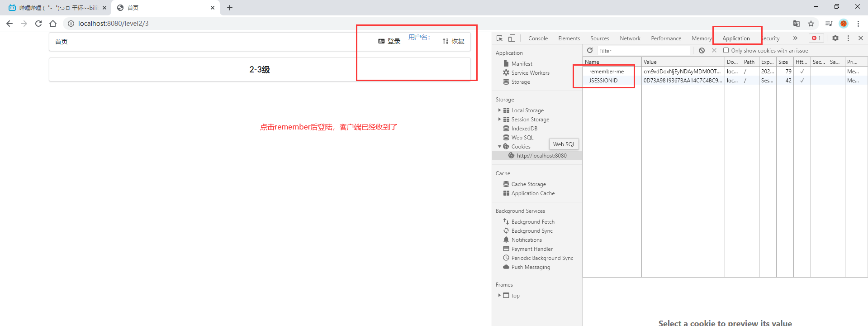Open DevTools settings gear

click(x=835, y=38)
